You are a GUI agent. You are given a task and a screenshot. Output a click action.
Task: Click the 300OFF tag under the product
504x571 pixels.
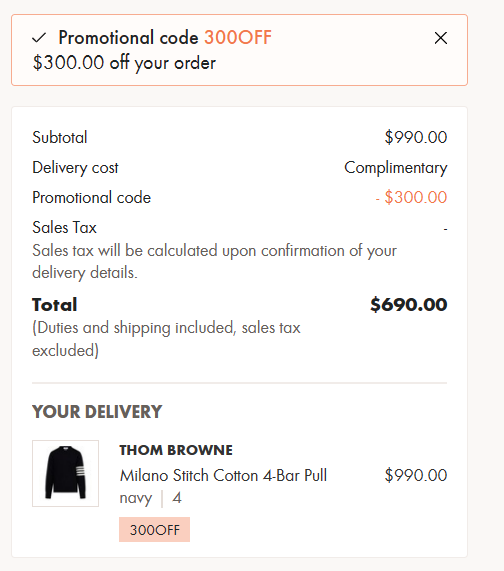[x=154, y=529]
